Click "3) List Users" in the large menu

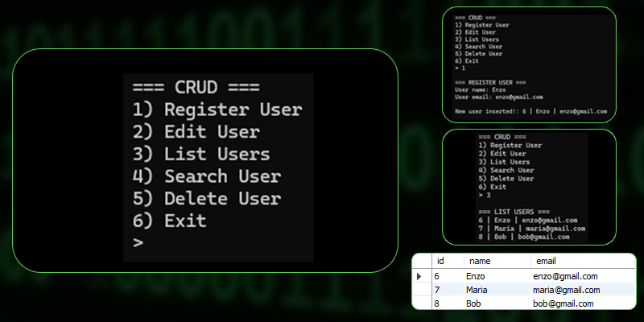click(x=201, y=154)
